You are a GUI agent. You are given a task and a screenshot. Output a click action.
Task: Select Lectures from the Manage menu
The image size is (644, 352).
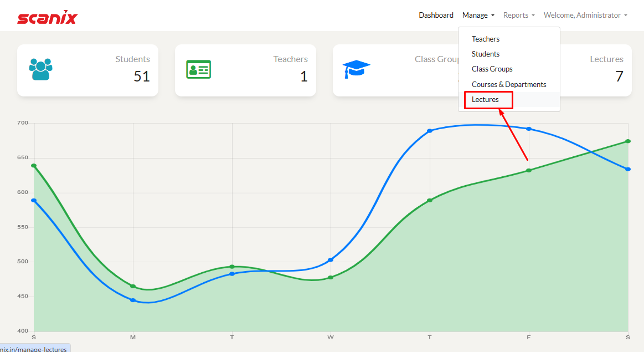[485, 100]
